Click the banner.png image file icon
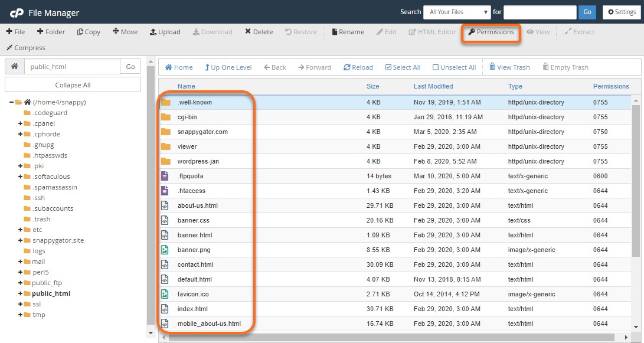Screen dimensions: 644x343 tap(165, 250)
